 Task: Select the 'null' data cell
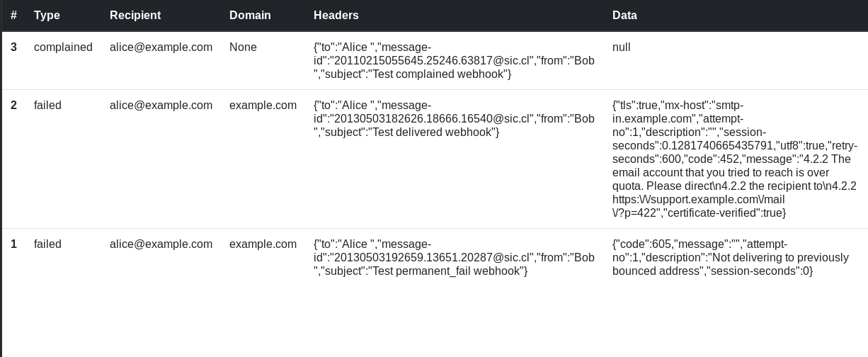(x=621, y=47)
